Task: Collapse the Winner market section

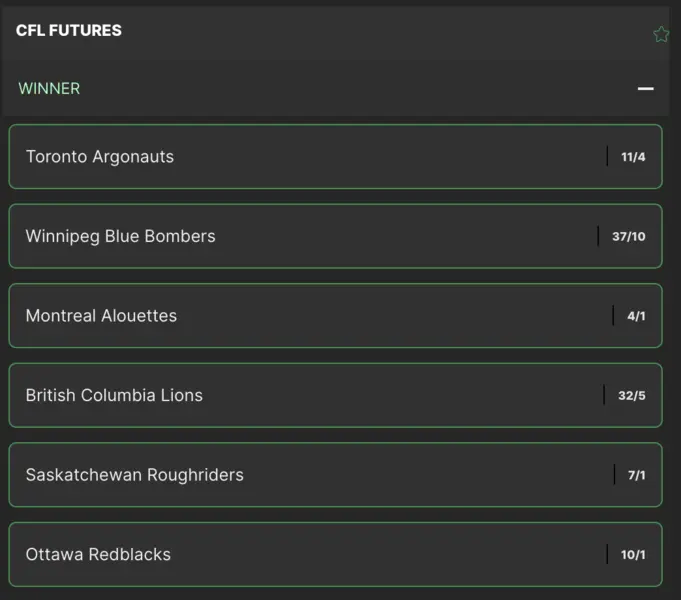Action: click(x=646, y=88)
